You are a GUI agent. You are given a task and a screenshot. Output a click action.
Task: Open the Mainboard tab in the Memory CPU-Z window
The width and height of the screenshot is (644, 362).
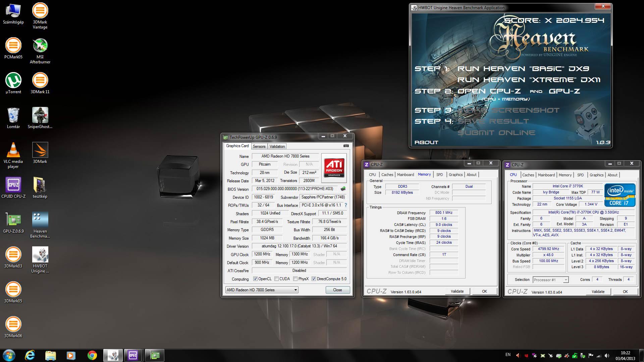click(406, 175)
